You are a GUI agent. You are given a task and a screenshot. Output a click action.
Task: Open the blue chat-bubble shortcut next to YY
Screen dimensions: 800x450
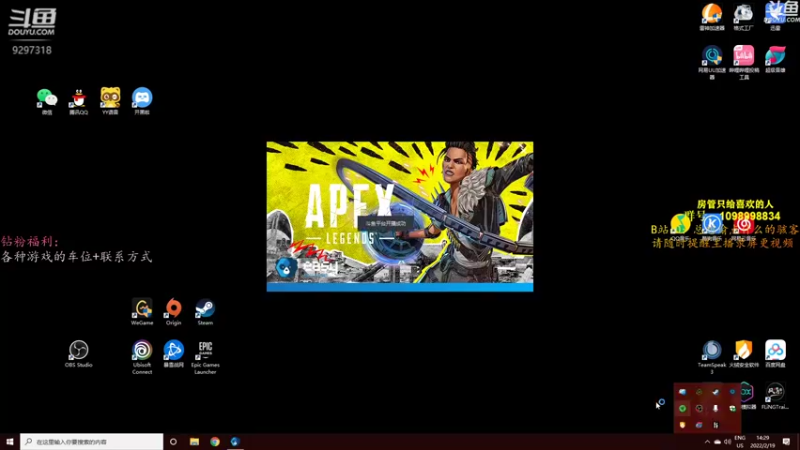click(142, 101)
